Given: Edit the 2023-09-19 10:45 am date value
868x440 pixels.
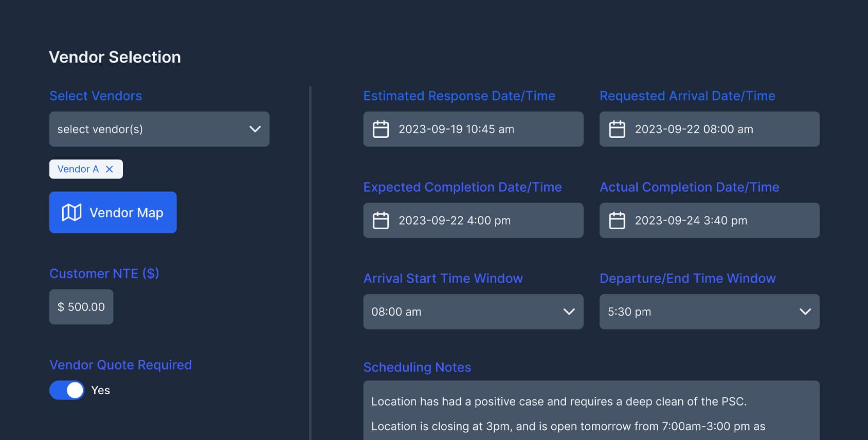Looking at the screenshot, I should 456,130.
